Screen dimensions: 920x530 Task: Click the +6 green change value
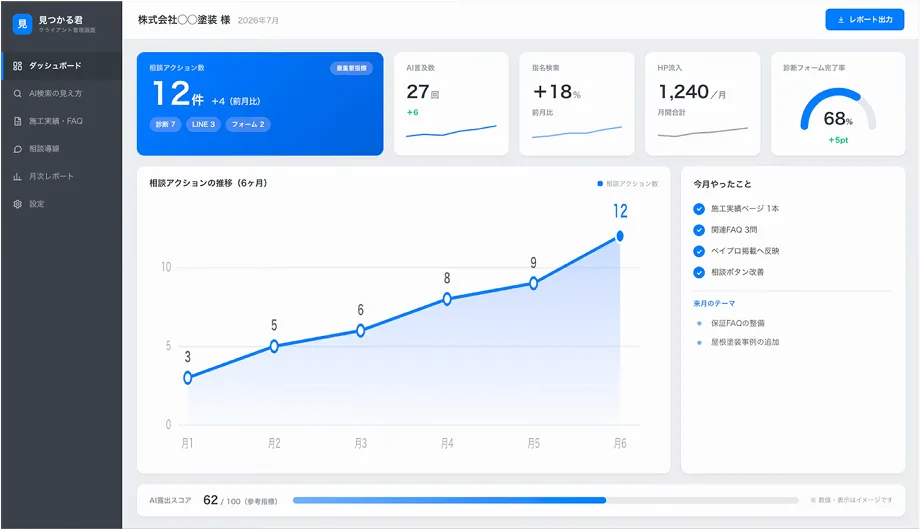412,113
